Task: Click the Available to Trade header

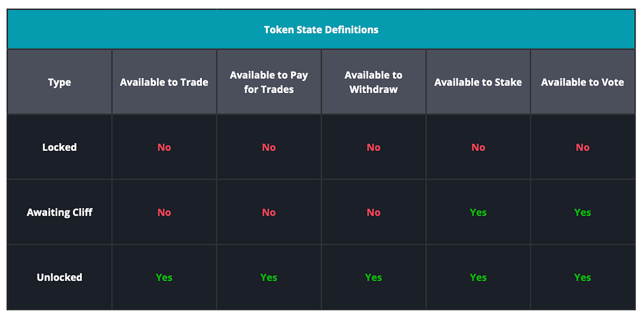Action: tap(164, 82)
